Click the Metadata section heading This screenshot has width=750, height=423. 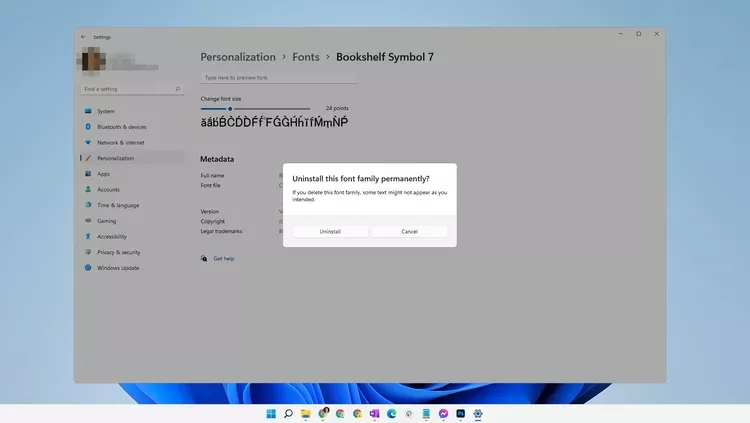217,159
